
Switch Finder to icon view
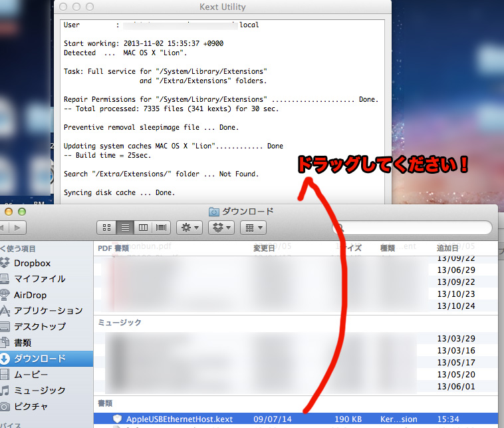(106, 228)
